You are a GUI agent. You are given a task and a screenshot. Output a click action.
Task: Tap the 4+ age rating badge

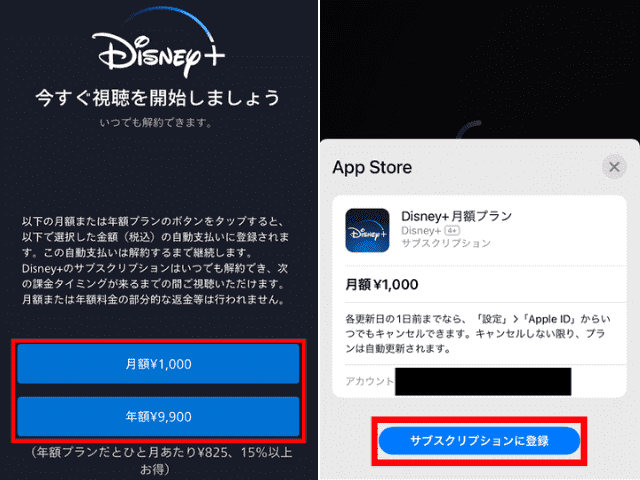click(x=452, y=231)
